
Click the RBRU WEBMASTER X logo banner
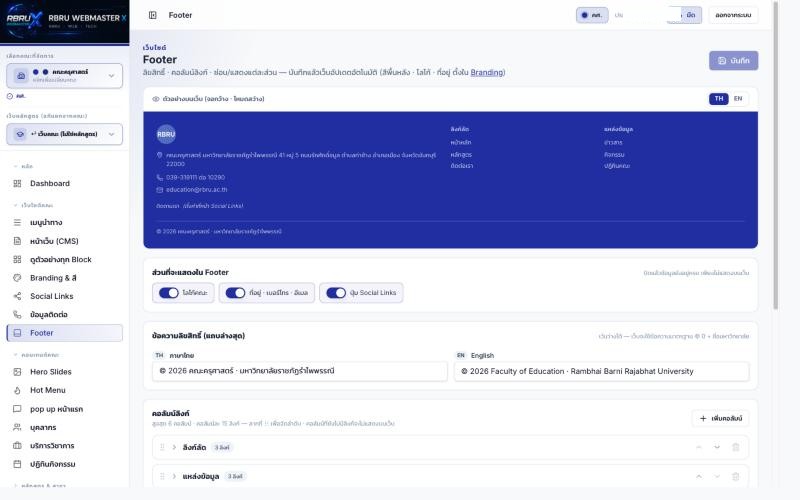tap(65, 22)
